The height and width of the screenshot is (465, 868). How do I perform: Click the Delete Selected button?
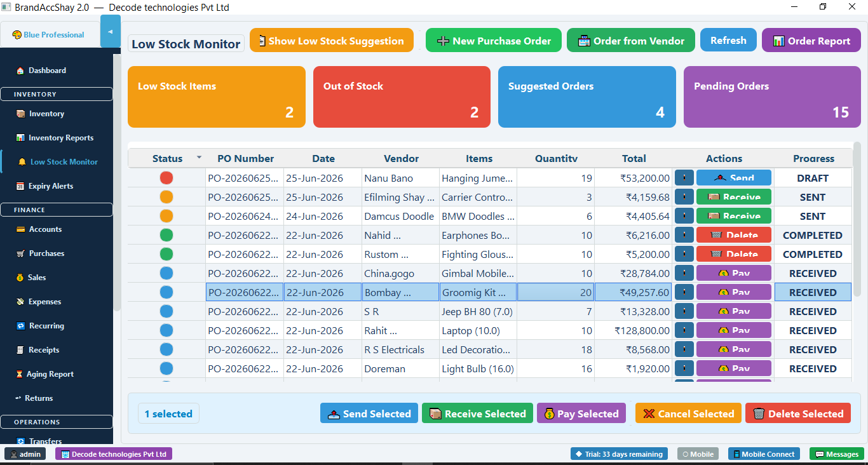coord(797,414)
